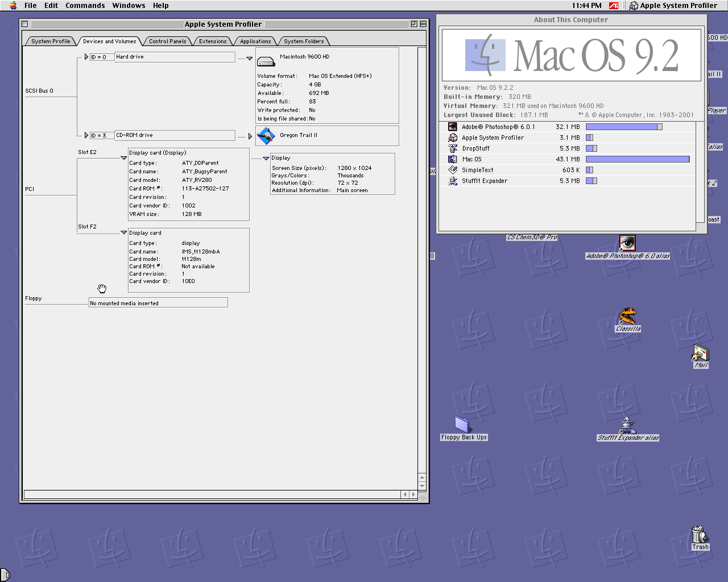Select the Devices and Volumes tab
Viewport: 728px width, 582px height.
tap(109, 41)
